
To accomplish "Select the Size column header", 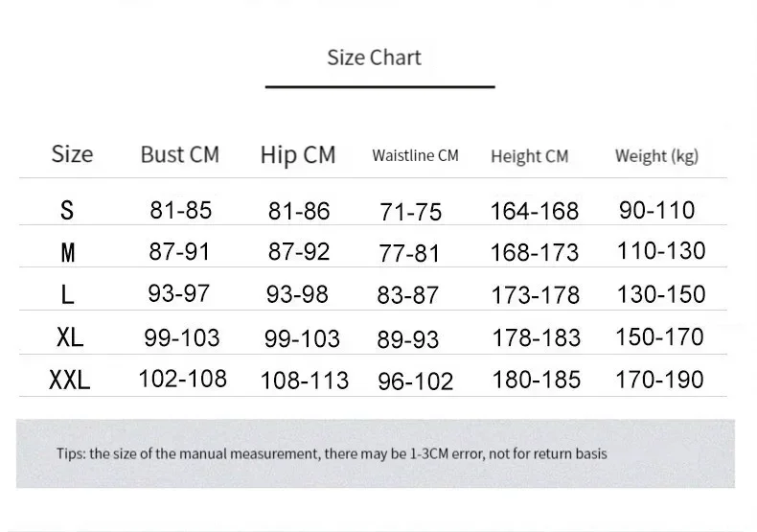I will (72, 154).
